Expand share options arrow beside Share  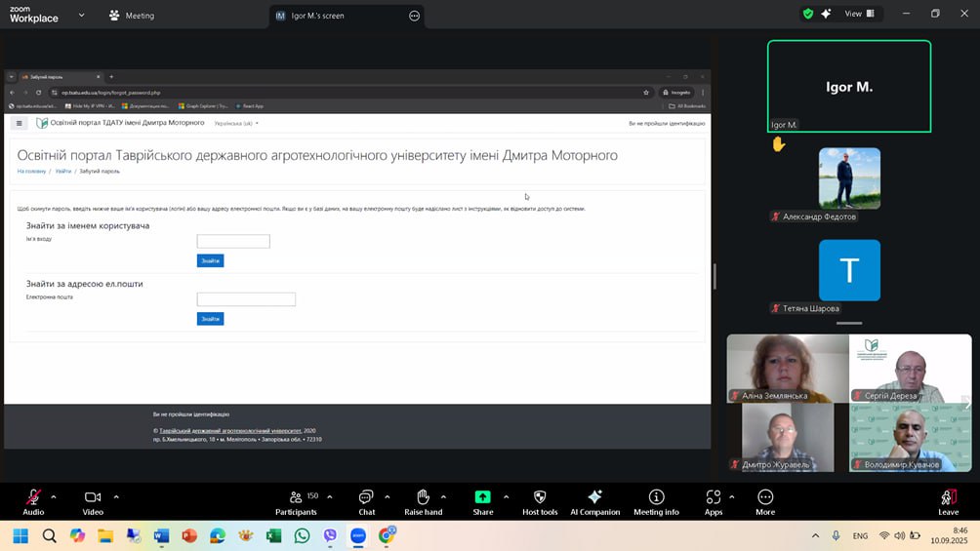506,497
